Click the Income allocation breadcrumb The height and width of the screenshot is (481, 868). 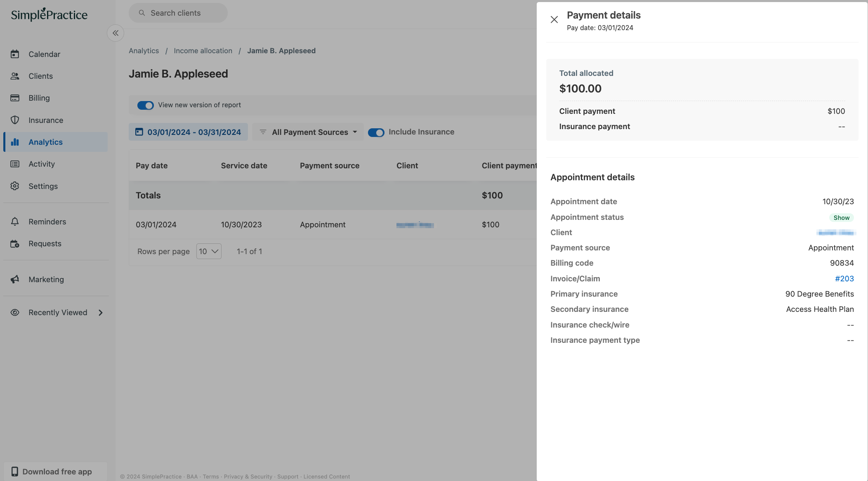click(x=203, y=50)
